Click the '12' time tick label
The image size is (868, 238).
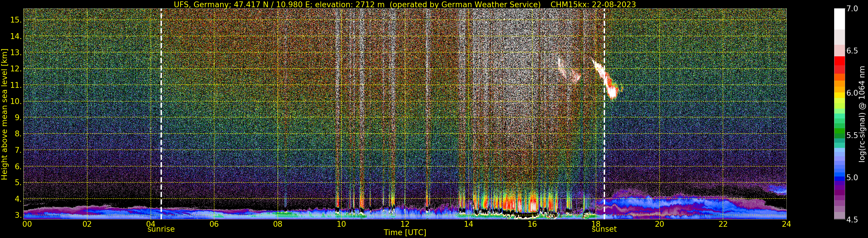[x=405, y=224]
